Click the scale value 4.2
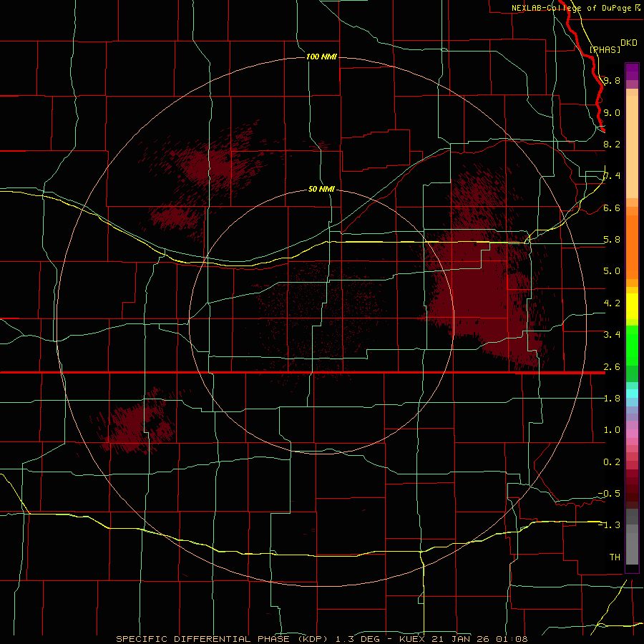Viewport: 644px width, 644px height. 612,303
